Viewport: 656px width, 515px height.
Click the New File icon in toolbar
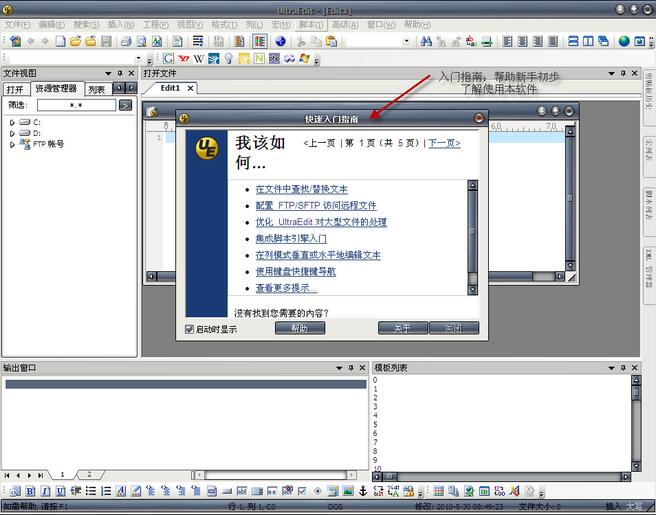pyautogui.click(x=61, y=41)
